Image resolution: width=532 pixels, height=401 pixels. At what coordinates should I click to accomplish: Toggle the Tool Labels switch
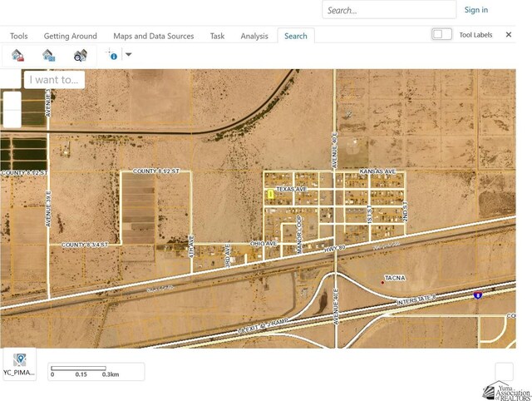tap(441, 34)
